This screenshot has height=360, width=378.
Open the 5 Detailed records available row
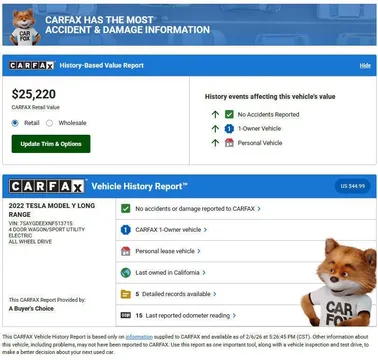point(246,294)
